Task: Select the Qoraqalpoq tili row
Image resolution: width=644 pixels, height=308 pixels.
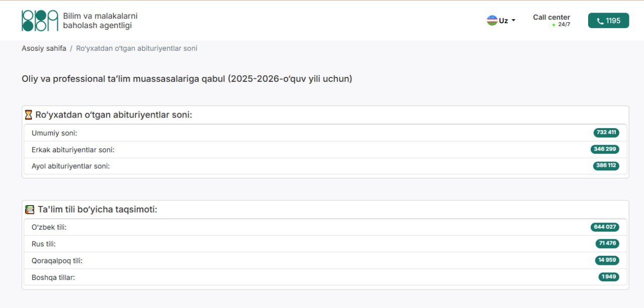Action: (x=326, y=260)
